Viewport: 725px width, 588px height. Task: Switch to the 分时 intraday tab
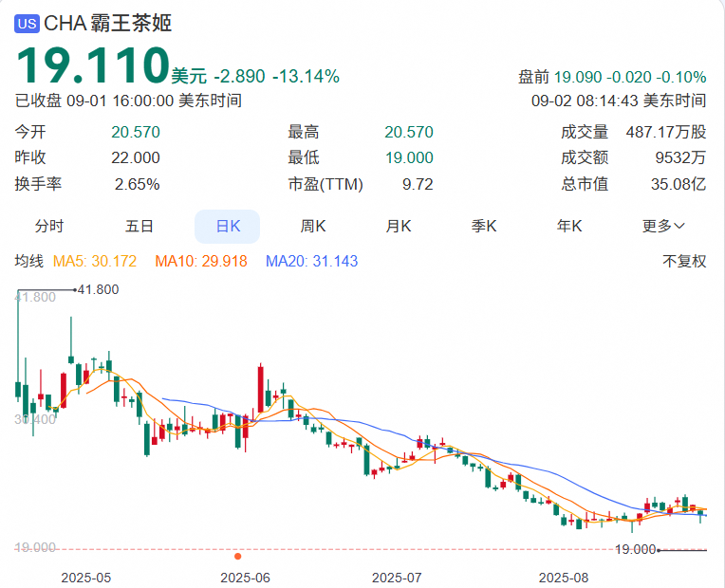point(49,226)
